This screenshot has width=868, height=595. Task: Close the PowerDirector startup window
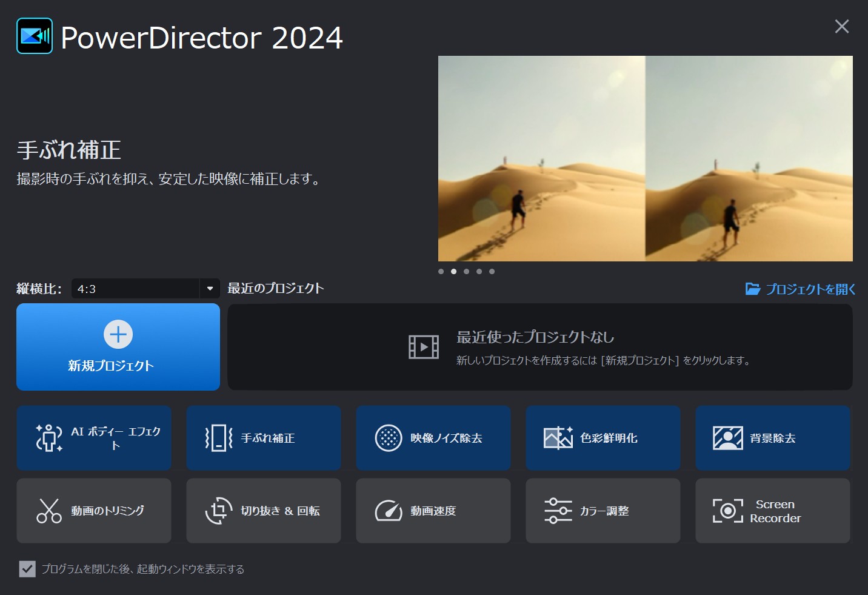841,26
